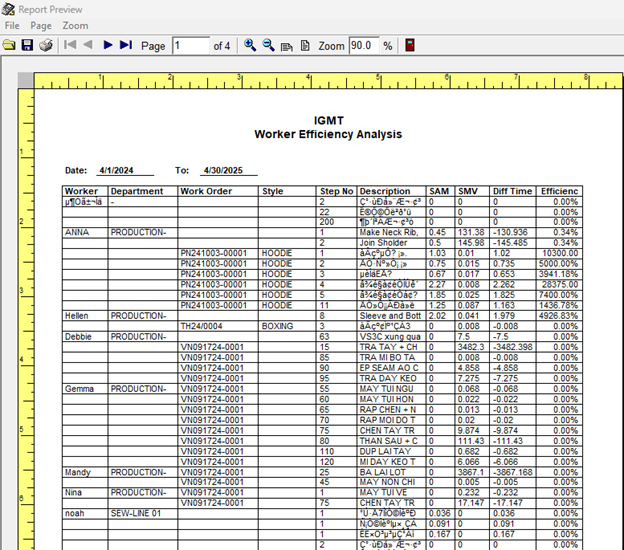The image size is (624, 550).
Task: Click the end date 4/30/2025
Action: pos(223,170)
